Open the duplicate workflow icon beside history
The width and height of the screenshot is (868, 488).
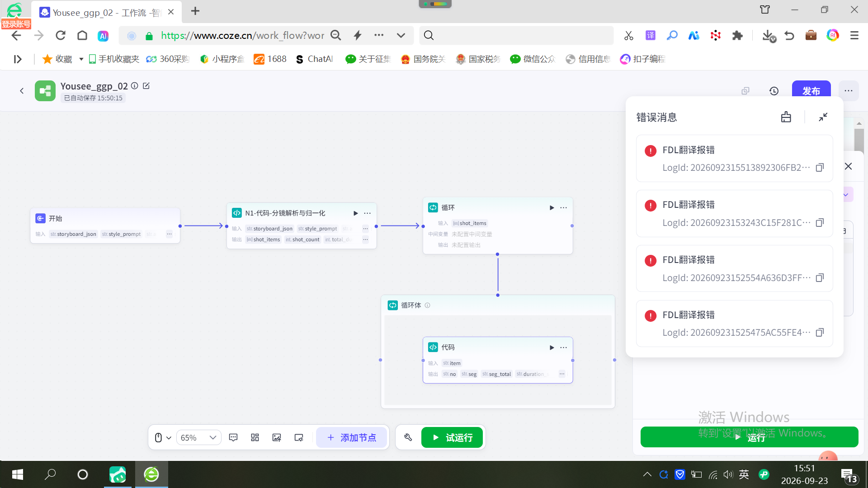click(745, 91)
